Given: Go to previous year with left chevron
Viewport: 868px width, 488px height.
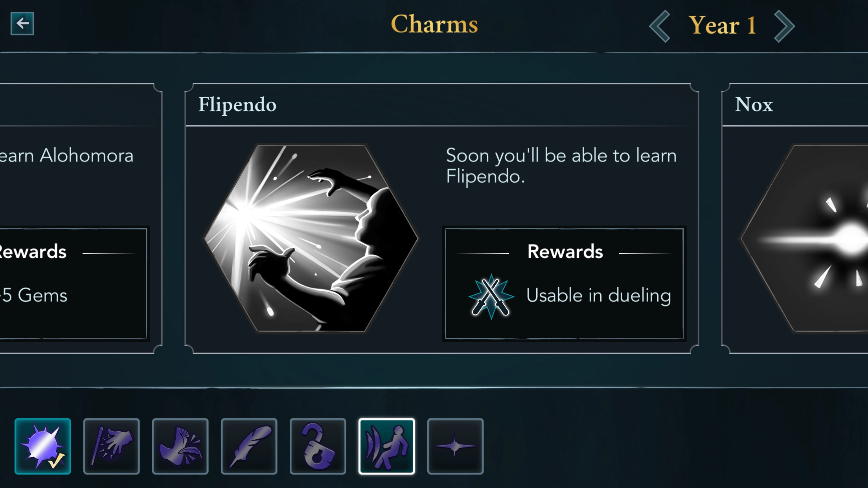Looking at the screenshot, I should [x=660, y=26].
